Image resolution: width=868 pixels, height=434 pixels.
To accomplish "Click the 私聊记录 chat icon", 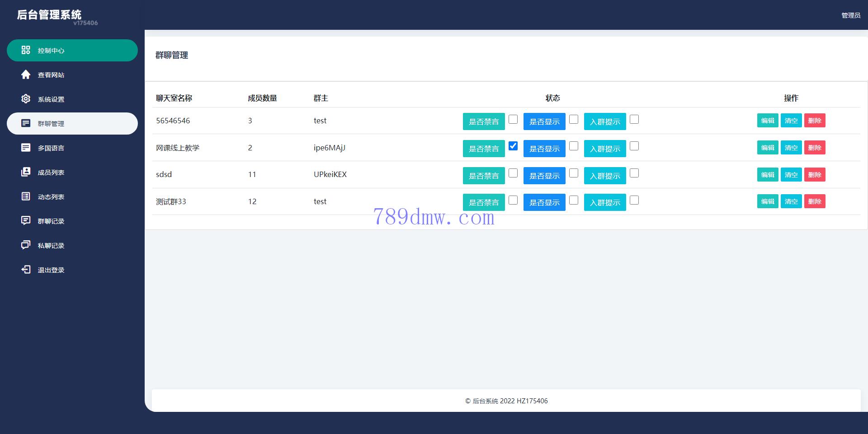I will point(26,245).
